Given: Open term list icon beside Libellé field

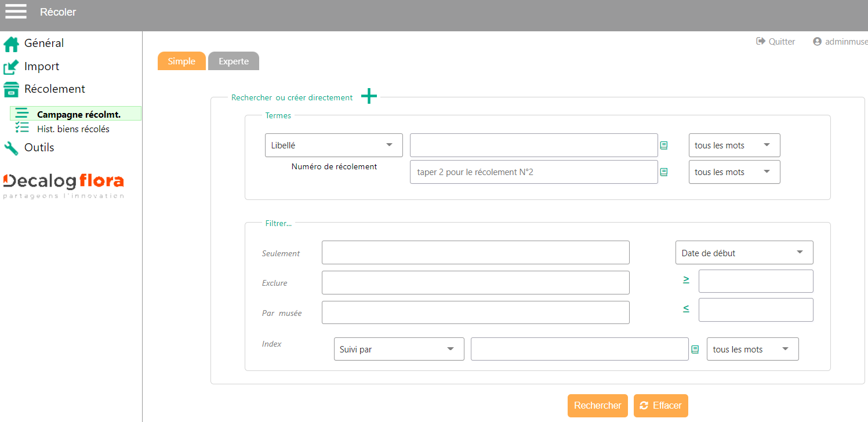Looking at the screenshot, I should tap(664, 145).
